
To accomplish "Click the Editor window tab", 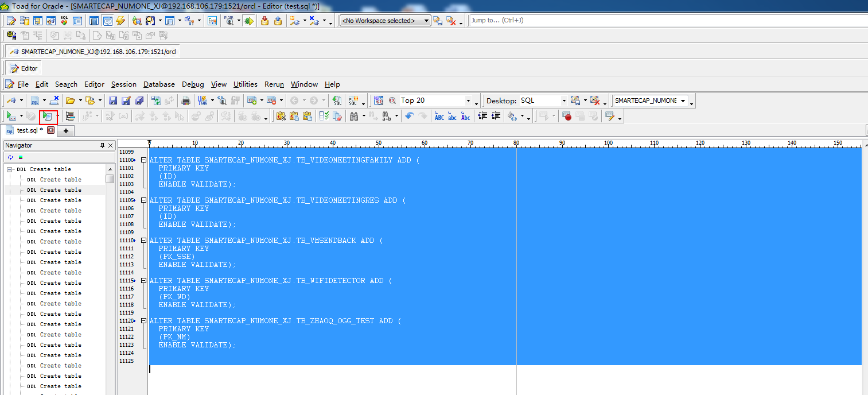I will tap(24, 68).
